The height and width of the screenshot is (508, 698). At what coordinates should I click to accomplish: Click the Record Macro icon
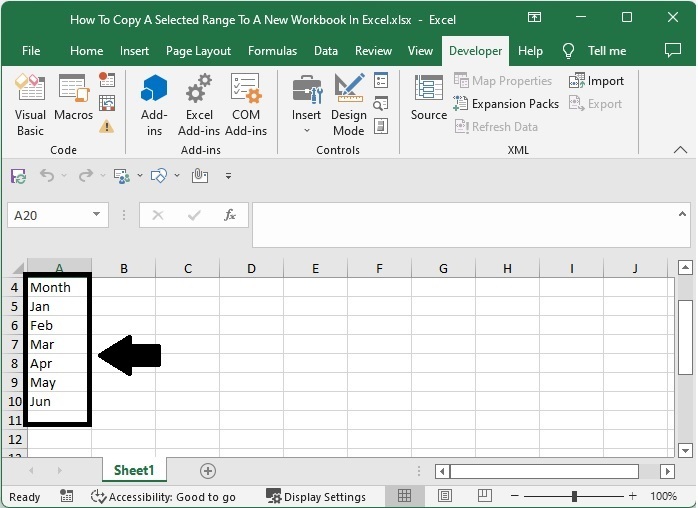[x=107, y=80]
